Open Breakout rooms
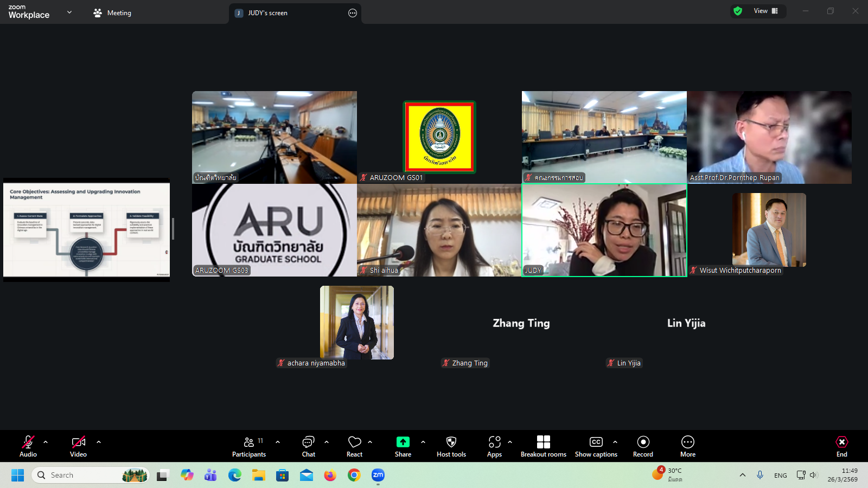This screenshot has height=488, width=868. pos(543,446)
